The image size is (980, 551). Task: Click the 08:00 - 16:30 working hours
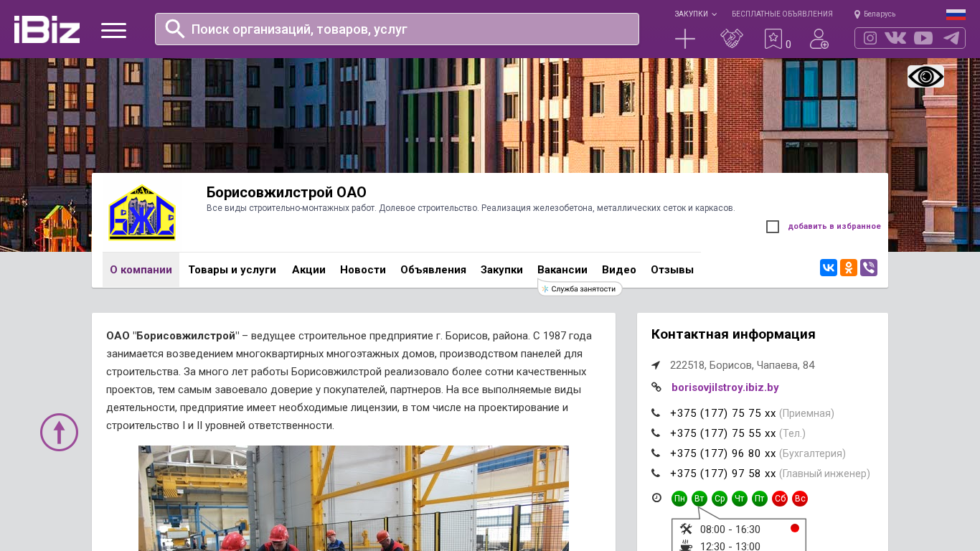click(730, 529)
